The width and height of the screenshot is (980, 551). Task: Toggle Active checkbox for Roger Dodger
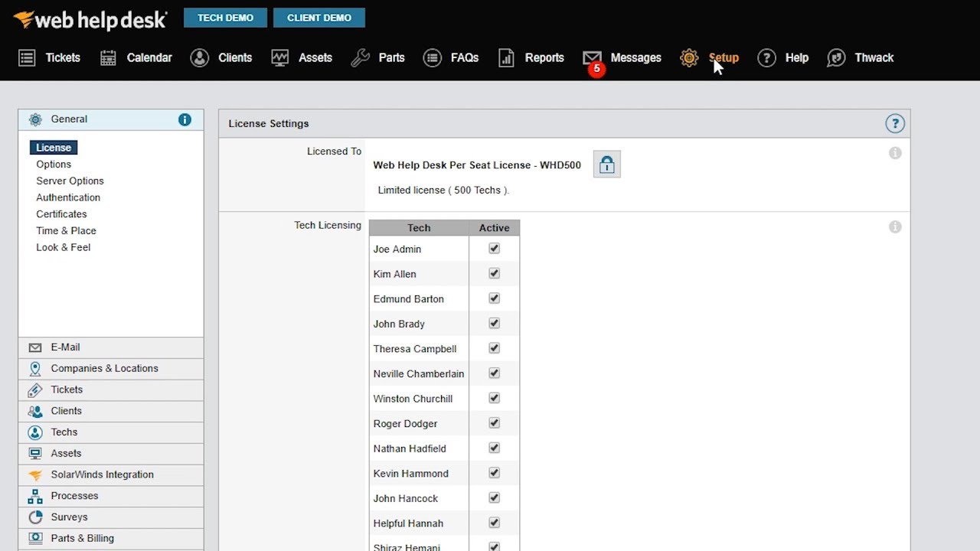pyautogui.click(x=494, y=423)
